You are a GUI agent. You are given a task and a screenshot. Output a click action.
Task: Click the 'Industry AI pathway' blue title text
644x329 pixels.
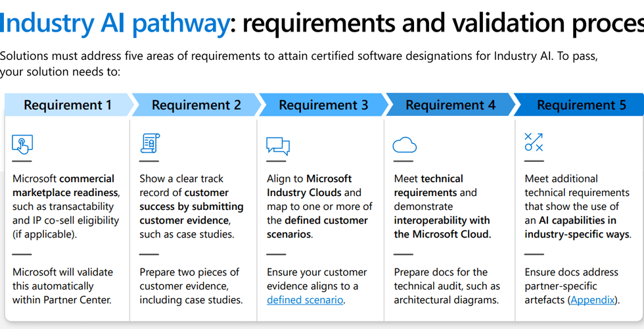[114, 23]
